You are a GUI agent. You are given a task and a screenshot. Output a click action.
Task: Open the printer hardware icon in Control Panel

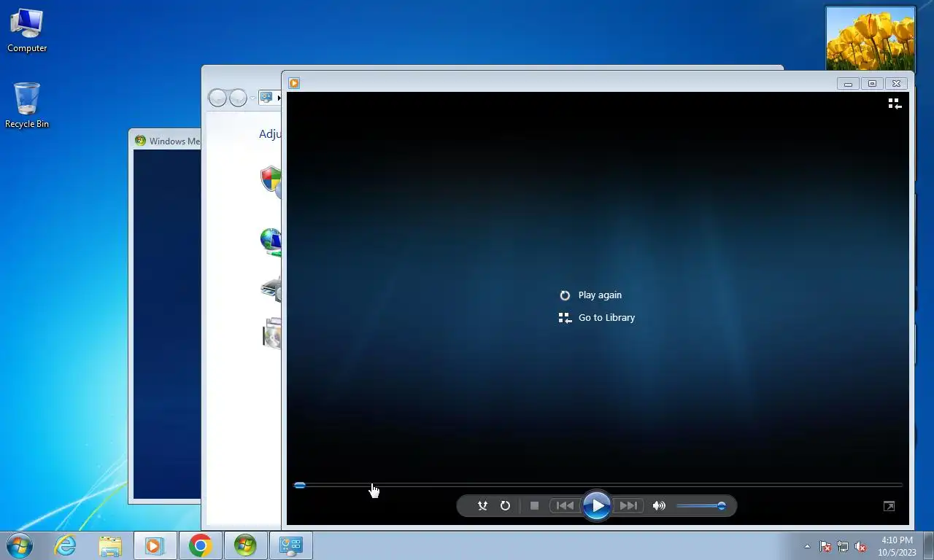[x=271, y=288]
